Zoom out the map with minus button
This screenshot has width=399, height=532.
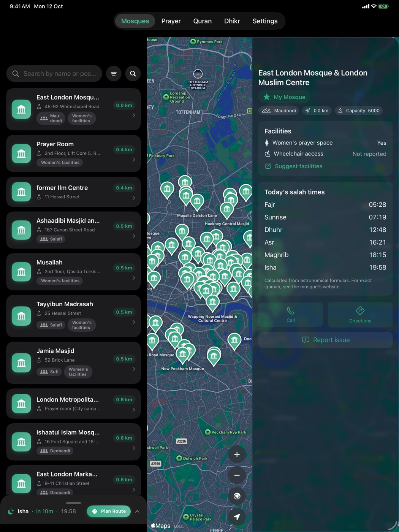coord(237,475)
